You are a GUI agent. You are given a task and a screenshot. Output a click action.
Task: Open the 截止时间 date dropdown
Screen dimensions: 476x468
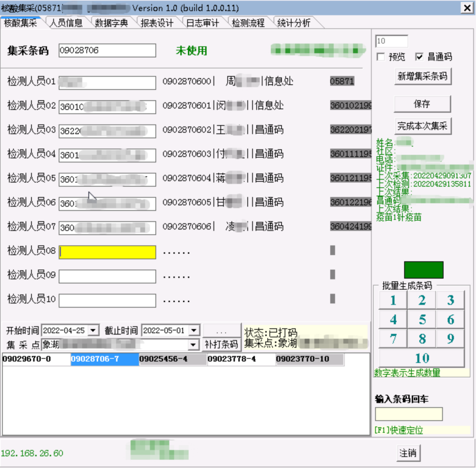tap(193, 330)
